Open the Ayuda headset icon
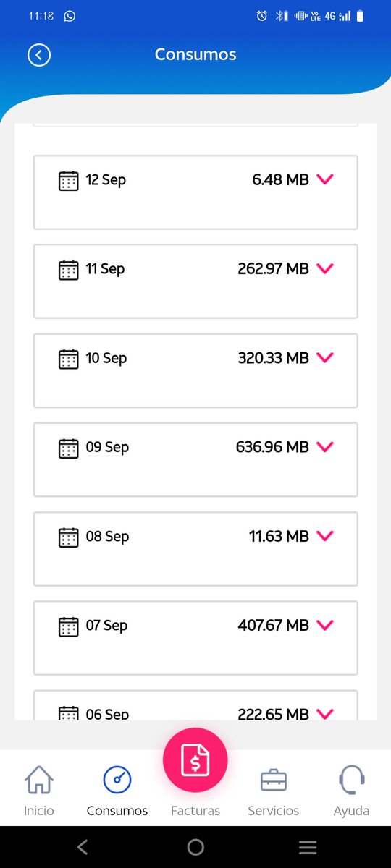The height and width of the screenshot is (868, 391). click(x=352, y=780)
